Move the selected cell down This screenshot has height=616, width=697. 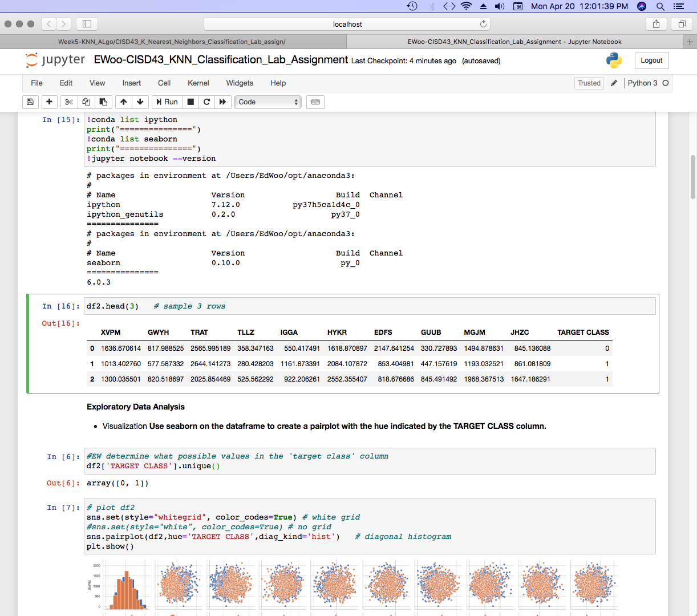point(140,102)
